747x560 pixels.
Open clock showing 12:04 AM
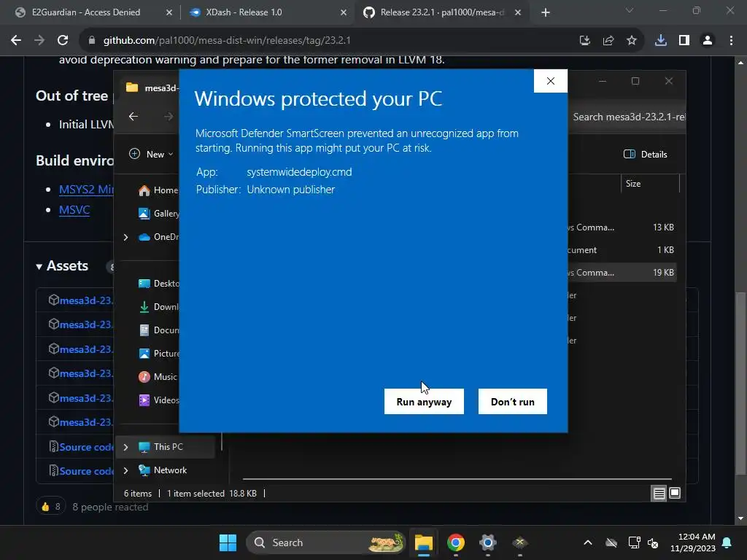pyautogui.click(x=693, y=542)
